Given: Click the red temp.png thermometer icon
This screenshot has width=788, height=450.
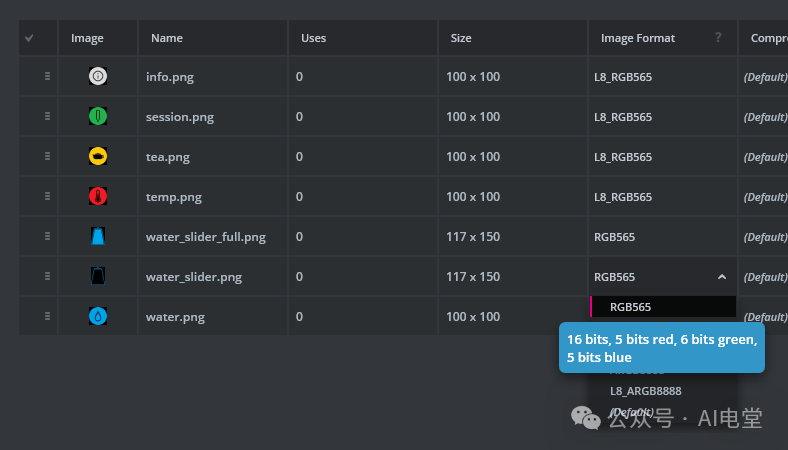Looking at the screenshot, I should pyautogui.click(x=98, y=196).
